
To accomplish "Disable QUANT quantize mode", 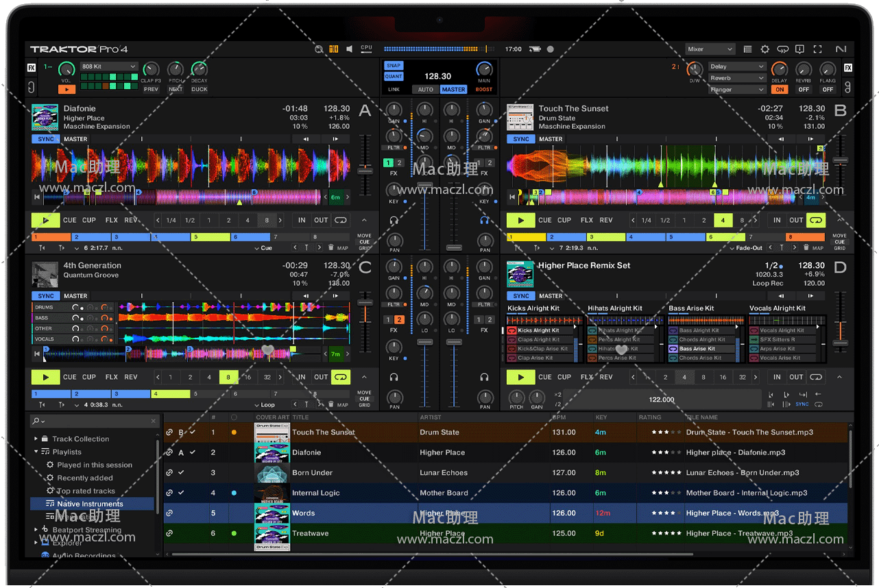I will pyautogui.click(x=394, y=77).
